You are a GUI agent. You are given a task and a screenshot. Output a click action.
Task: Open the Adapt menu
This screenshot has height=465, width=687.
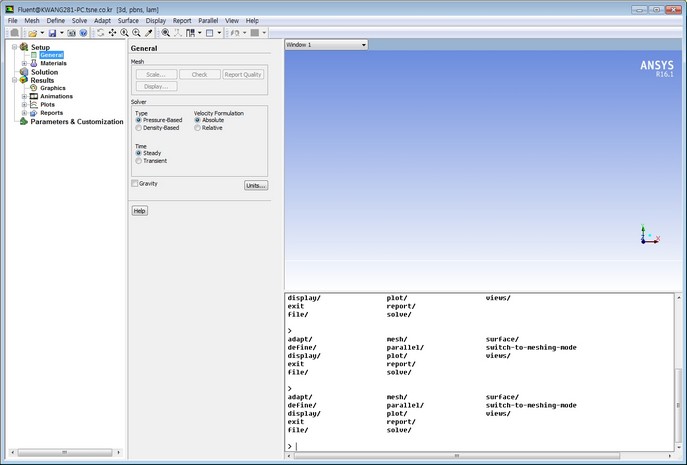tap(102, 20)
